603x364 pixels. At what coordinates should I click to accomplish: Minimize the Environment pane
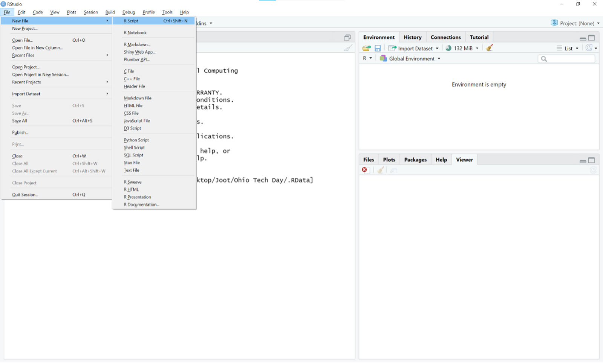pos(583,38)
